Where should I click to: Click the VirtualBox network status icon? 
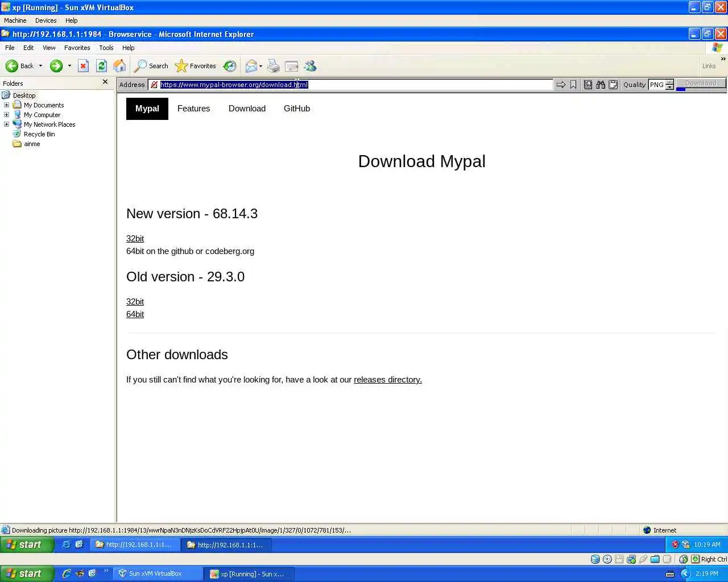click(631, 559)
